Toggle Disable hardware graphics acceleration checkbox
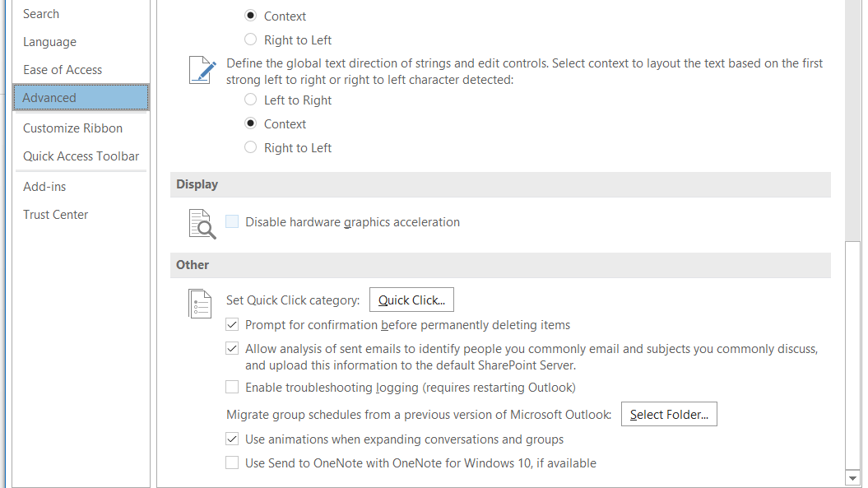 click(233, 222)
